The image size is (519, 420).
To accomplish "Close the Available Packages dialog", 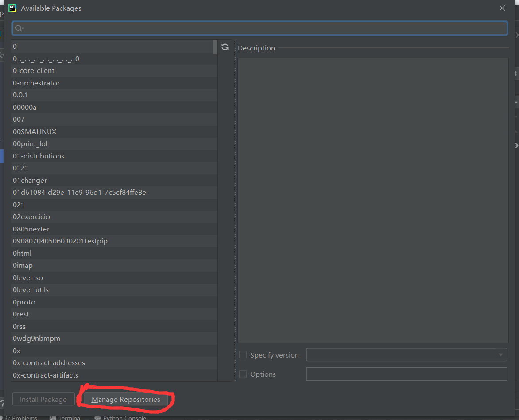I will coord(502,8).
